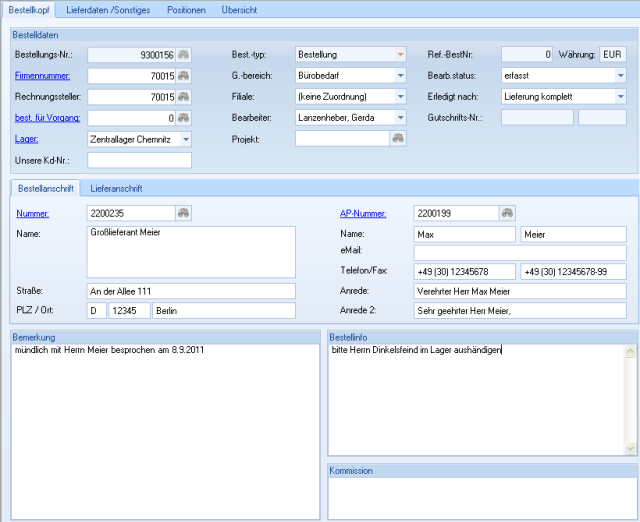
Task: Click the Bestellinfo scrollbar up arrow
Action: [x=631, y=351]
